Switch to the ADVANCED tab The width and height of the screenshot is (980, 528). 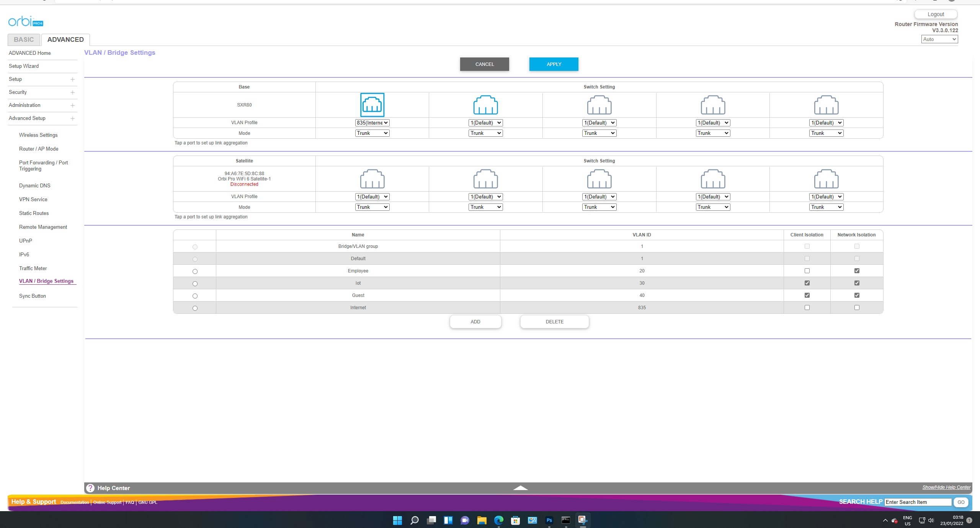tap(65, 39)
